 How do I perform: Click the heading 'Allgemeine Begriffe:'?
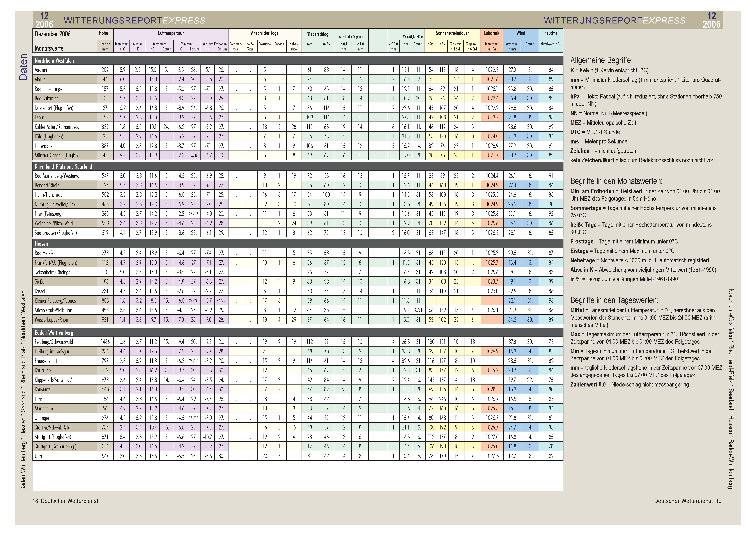point(601,60)
